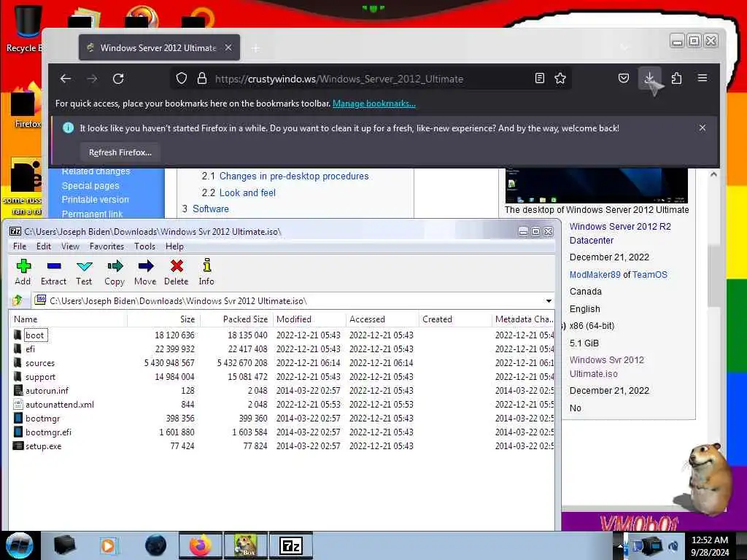Screen dimensions: 747x560
Task: Open Firefox hamburger application menu
Action: (703, 78)
